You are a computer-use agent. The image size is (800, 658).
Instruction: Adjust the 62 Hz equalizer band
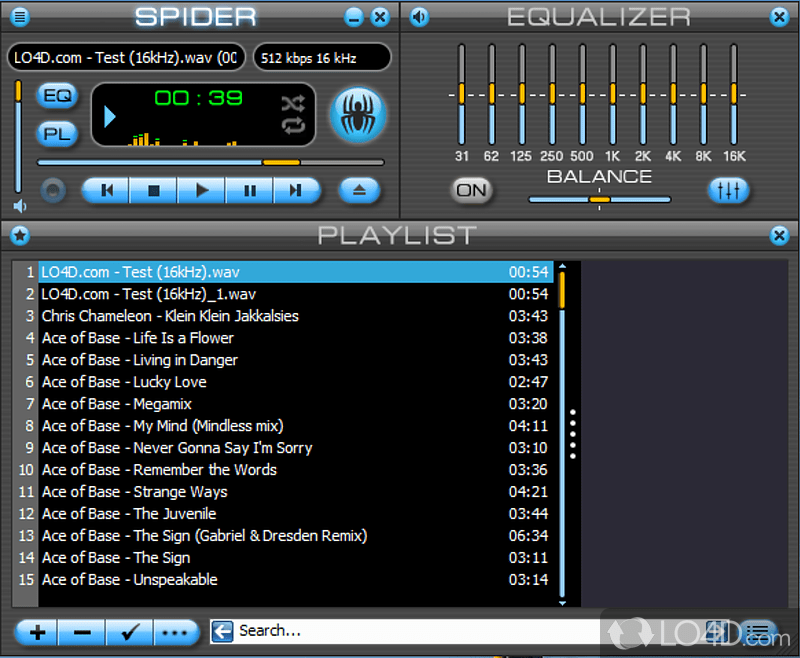tap(491, 94)
